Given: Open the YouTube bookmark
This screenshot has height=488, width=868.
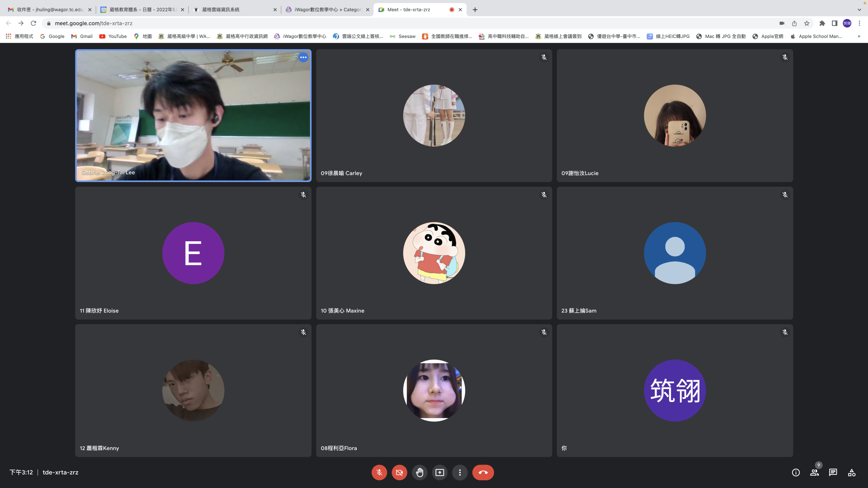Looking at the screenshot, I should tap(113, 36).
